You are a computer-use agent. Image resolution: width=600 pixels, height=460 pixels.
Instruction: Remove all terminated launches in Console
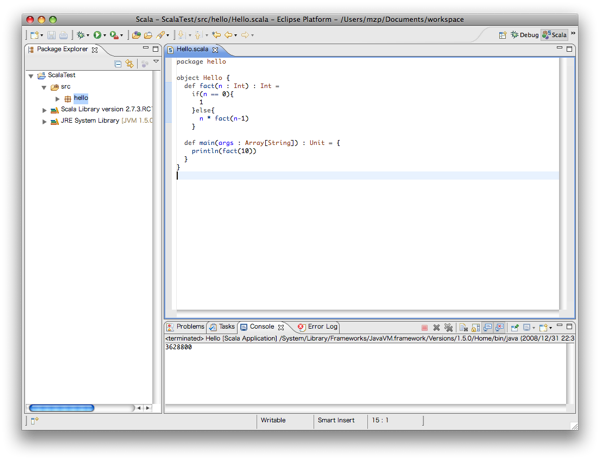click(x=448, y=328)
